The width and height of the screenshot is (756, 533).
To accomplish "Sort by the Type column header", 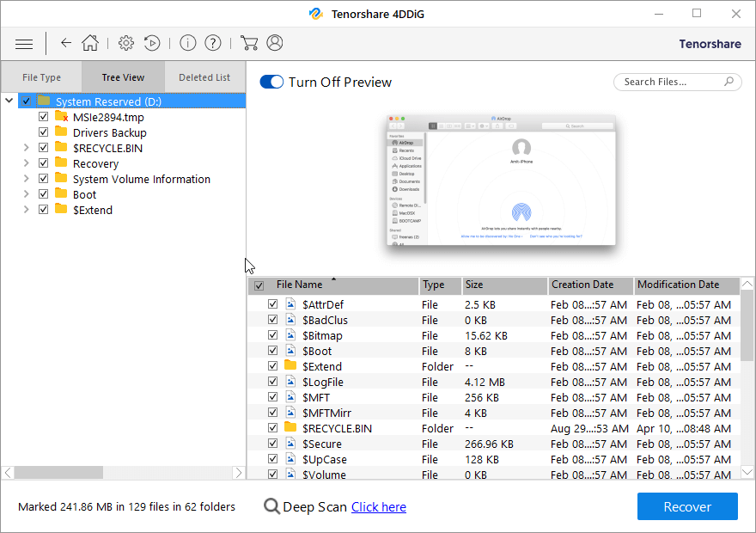I will coord(440,285).
